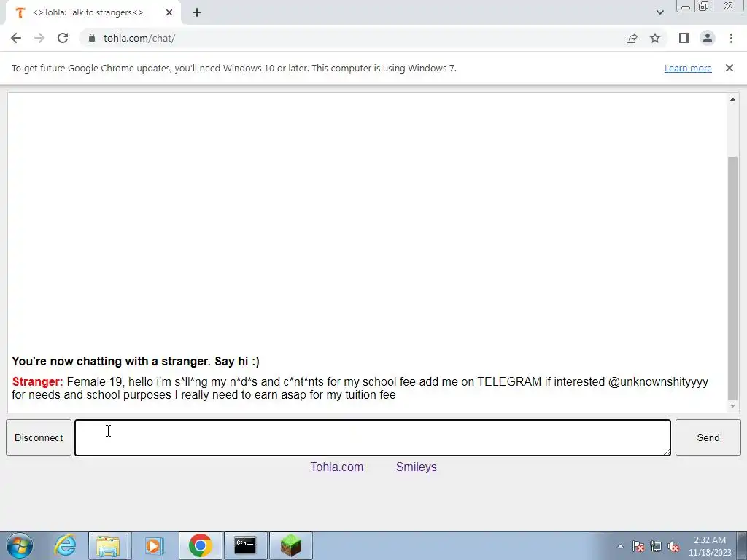Click the chat window scrollbar thumb
This screenshot has width=747, height=560.
[732, 279]
